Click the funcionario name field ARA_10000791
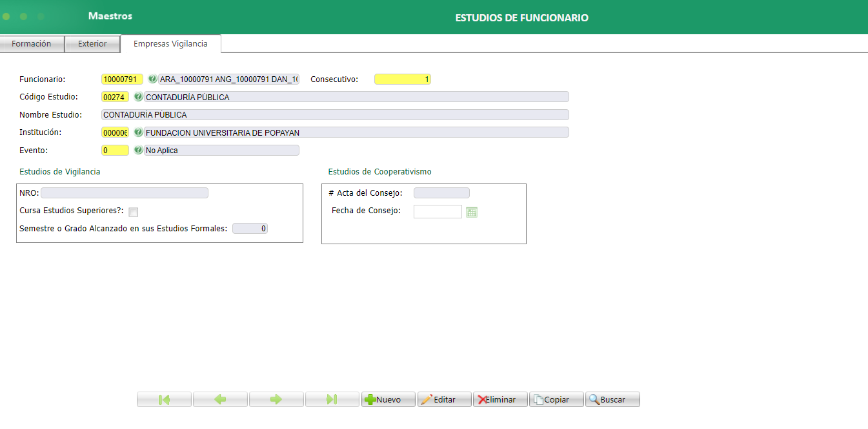The width and height of the screenshot is (868, 429). 229,79
